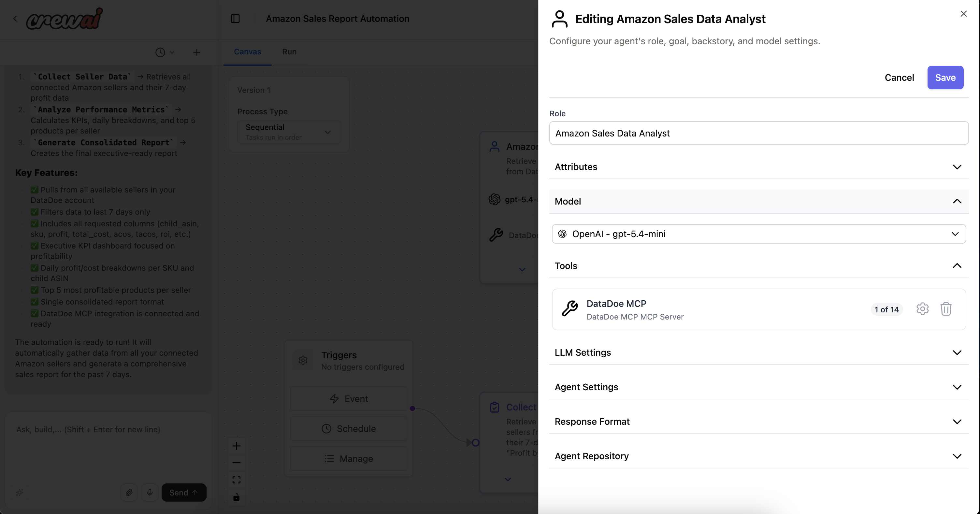This screenshot has width=980, height=514.
Task: Delete the DataDoe MCP tool
Action: pos(946,309)
